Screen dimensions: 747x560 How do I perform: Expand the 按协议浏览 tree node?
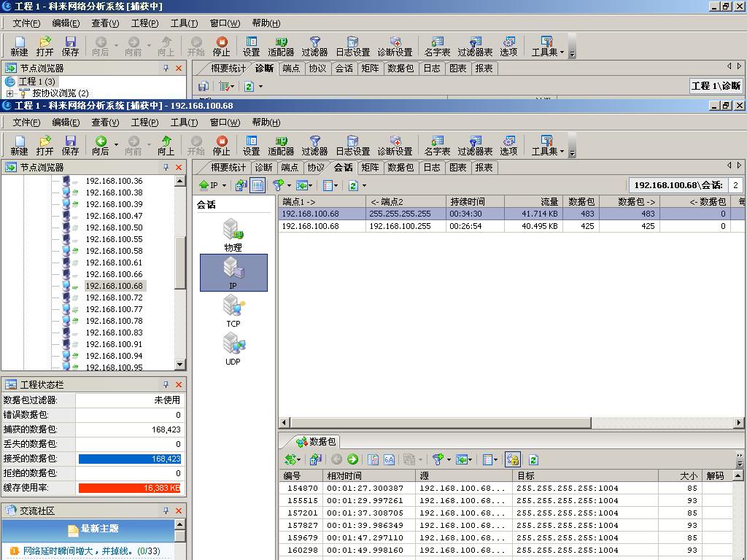(9, 93)
